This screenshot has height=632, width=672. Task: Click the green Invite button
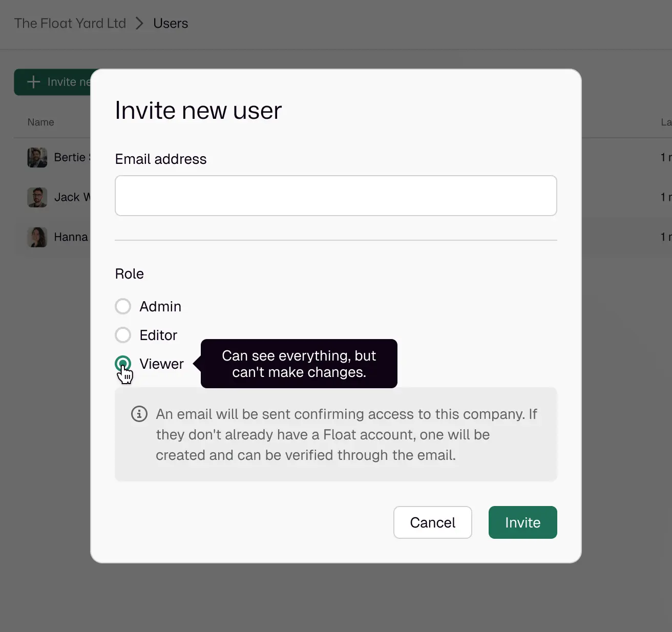pyautogui.click(x=523, y=522)
